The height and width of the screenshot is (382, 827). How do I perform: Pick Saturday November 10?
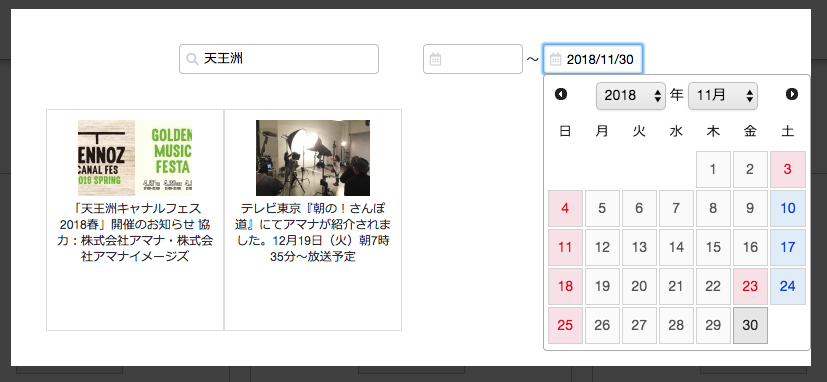click(x=787, y=208)
